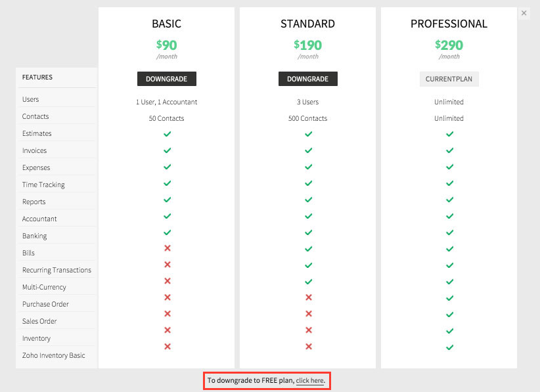
Task: Click the Basic plan Time Tracking checkmark
Action: click(x=168, y=183)
